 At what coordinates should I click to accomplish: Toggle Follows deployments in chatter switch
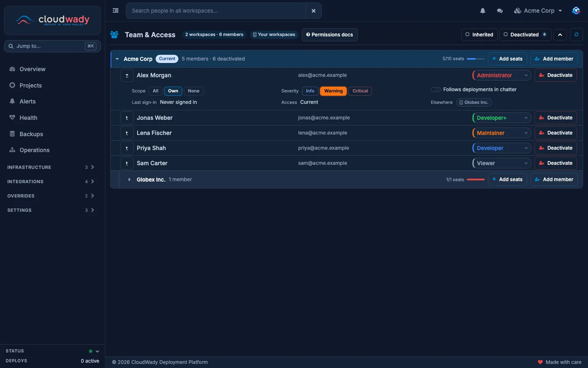pos(436,90)
